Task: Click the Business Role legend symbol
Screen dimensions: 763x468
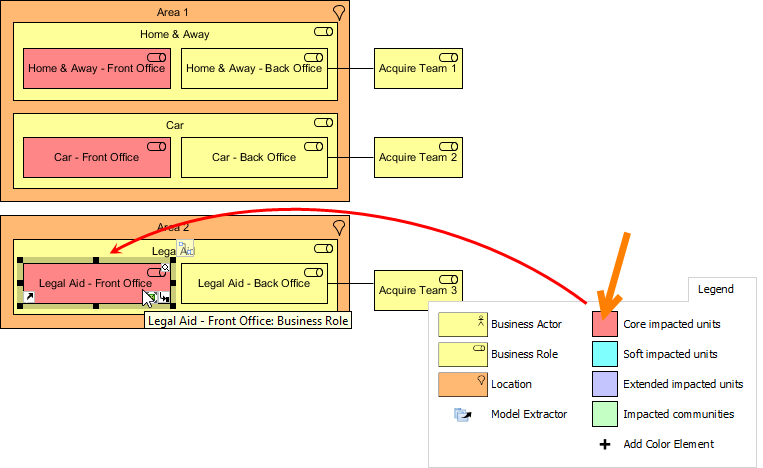Action: [x=462, y=354]
